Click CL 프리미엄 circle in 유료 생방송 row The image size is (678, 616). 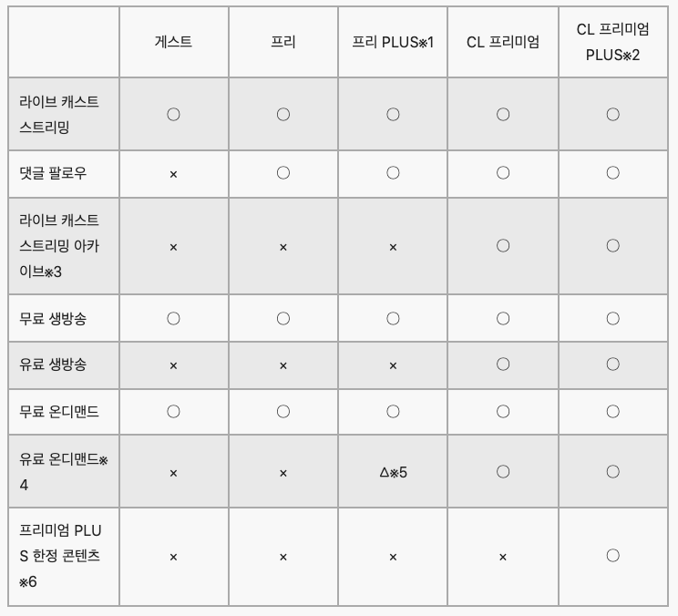point(503,364)
